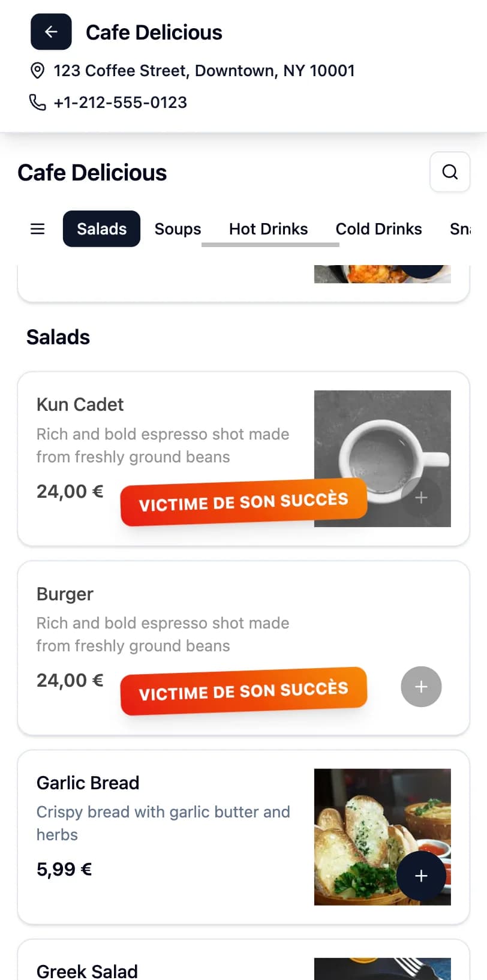Go to the Cold Drinks tab
The image size is (487, 980).
(378, 229)
